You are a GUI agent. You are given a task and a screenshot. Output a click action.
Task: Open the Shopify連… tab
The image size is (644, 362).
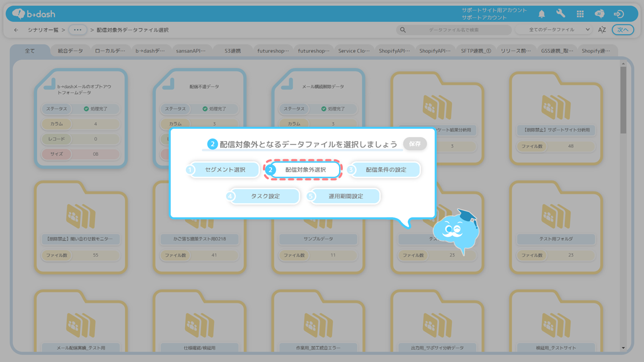[596, 51]
